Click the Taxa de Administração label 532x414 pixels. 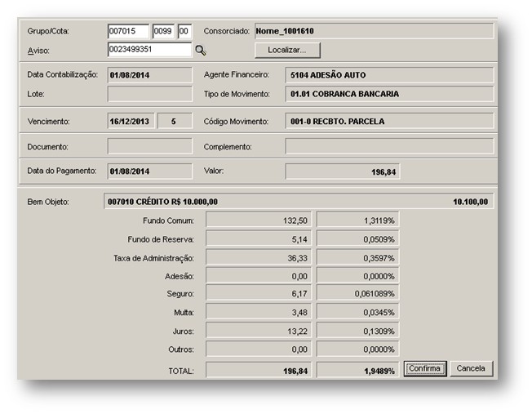(153, 259)
